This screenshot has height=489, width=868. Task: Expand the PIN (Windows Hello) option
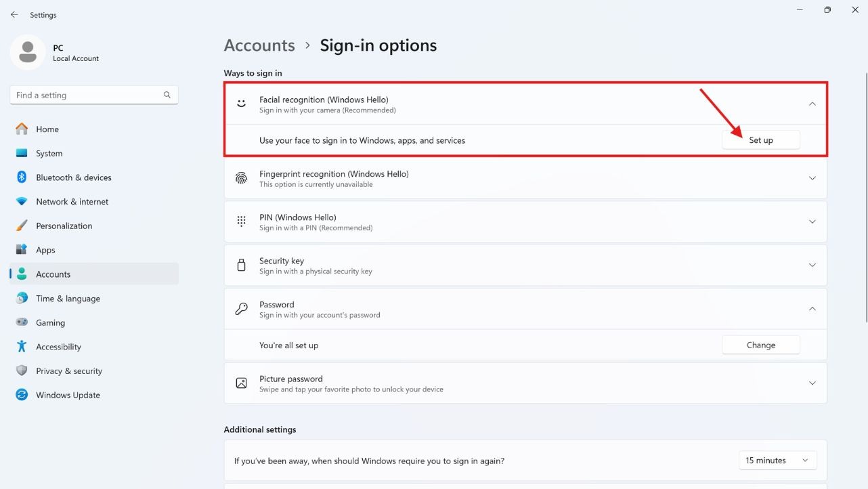pos(812,222)
